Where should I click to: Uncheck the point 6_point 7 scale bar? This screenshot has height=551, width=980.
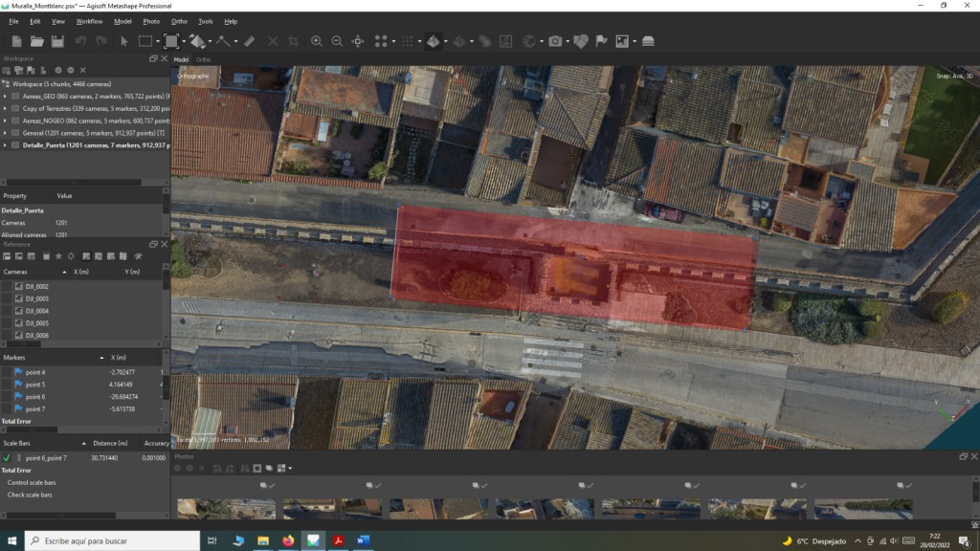click(x=8, y=458)
